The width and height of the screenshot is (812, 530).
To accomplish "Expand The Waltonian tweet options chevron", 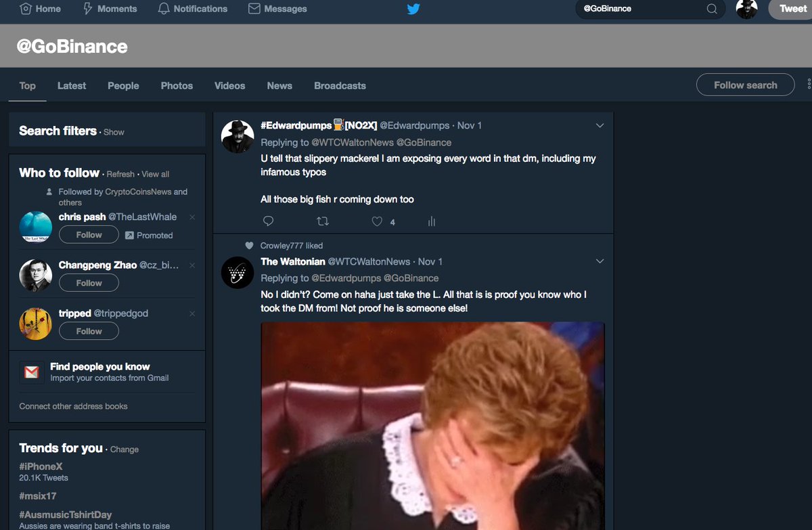I will click(x=600, y=261).
